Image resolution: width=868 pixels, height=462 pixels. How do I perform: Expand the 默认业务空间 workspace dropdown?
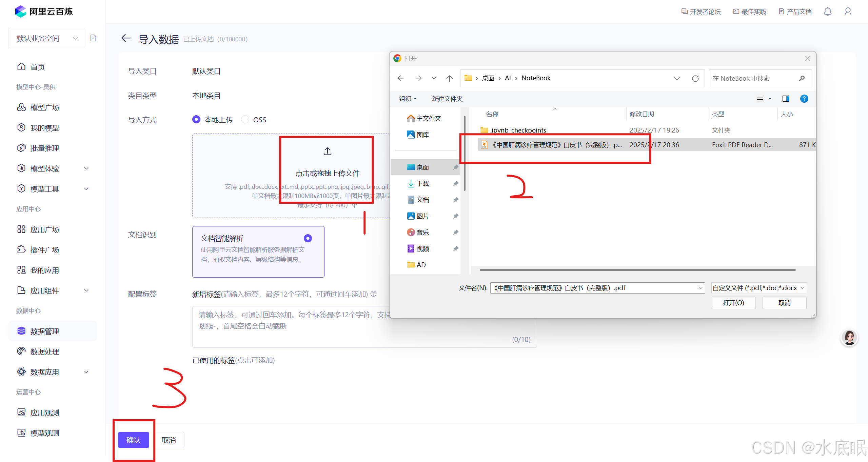pos(47,38)
